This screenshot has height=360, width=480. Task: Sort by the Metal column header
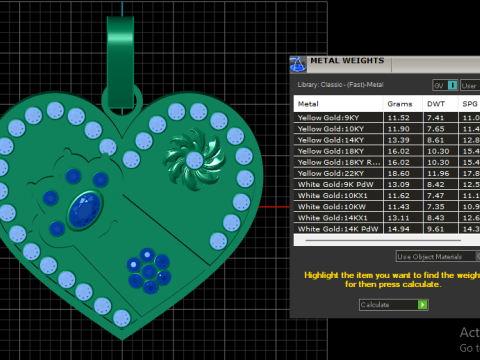[338, 104]
